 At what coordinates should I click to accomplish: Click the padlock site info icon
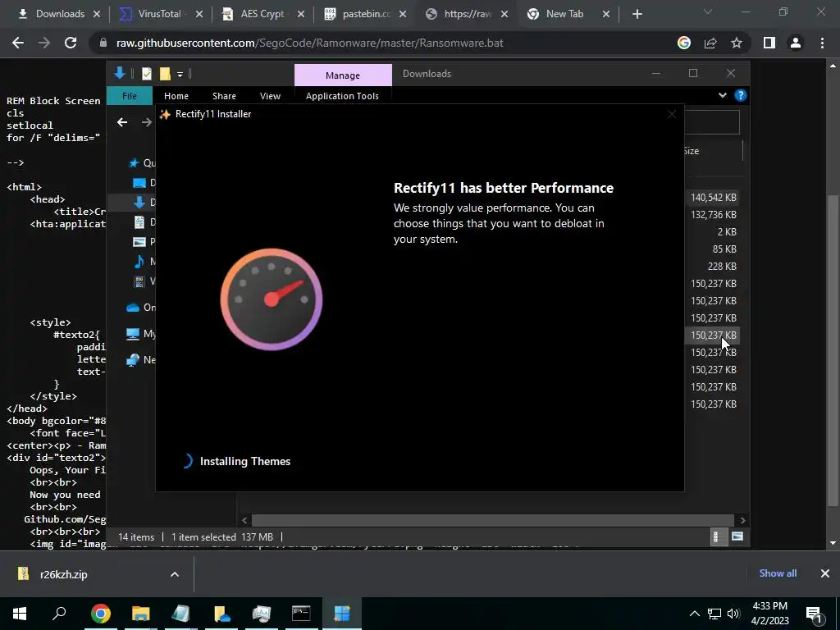click(103, 43)
